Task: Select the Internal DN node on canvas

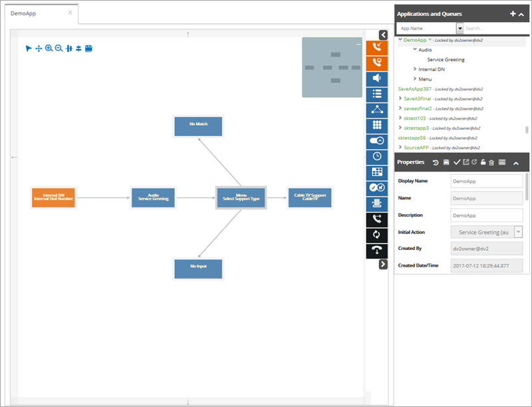Action: [53, 198]
